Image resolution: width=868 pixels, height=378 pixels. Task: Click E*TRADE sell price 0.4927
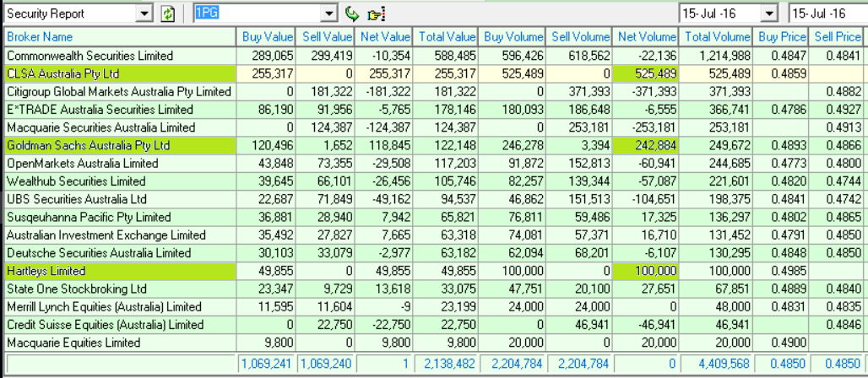(x=838, y=110)
